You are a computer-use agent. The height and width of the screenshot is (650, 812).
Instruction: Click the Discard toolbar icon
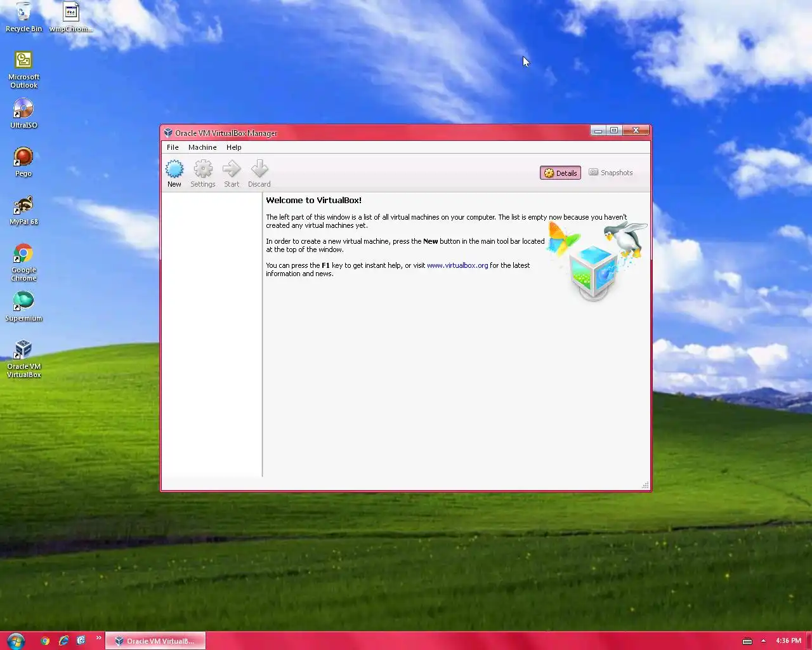(x=259, y=173)
